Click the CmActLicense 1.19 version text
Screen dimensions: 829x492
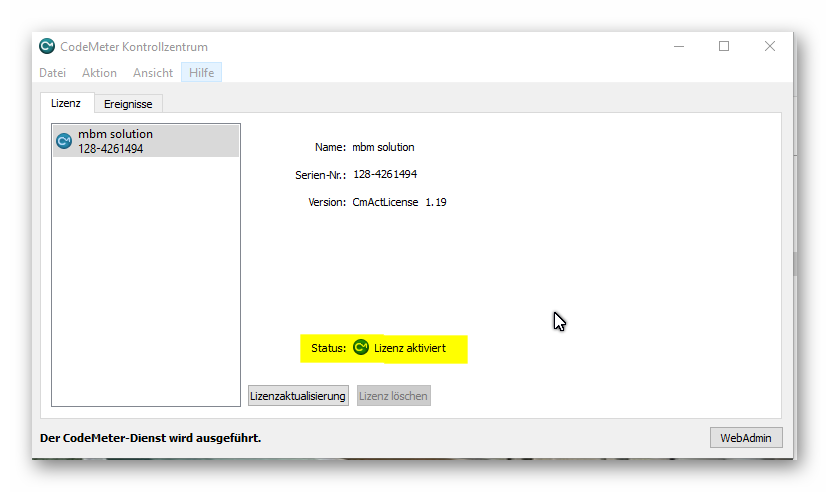click(x=399, y=202)
